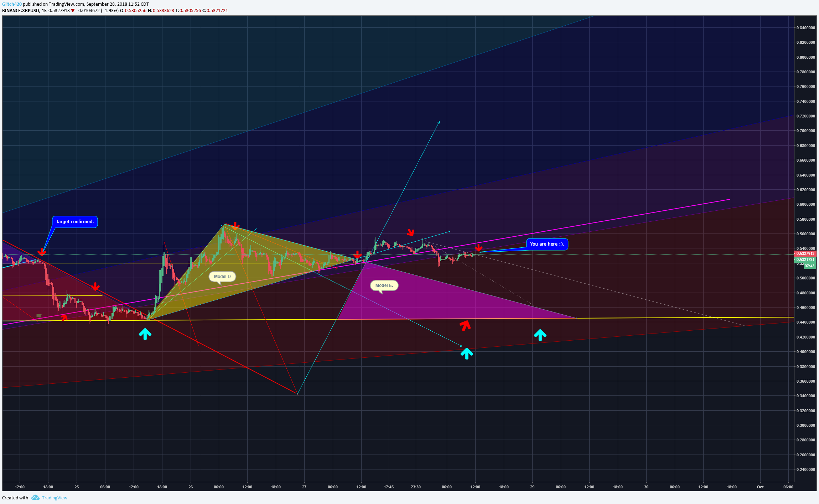Click the date label 25 on the time axis

pos(77,487)
